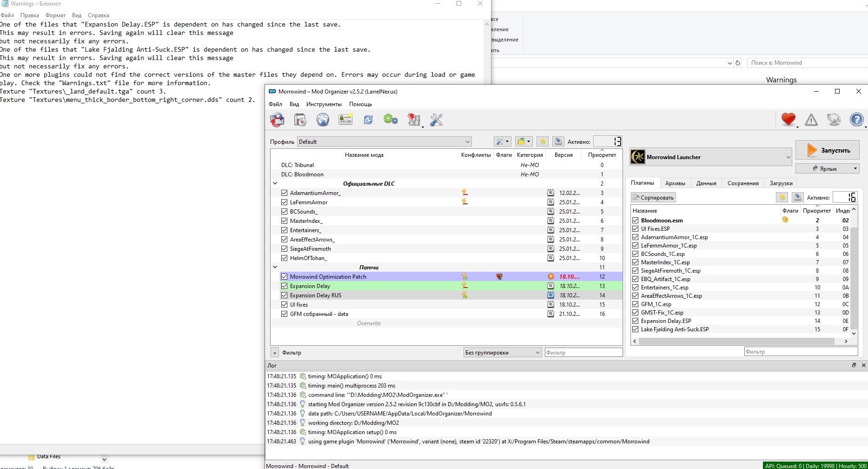Open the Профиль Default dropdown
This screenshot has width=868, height=469.
tap(384, 141)
